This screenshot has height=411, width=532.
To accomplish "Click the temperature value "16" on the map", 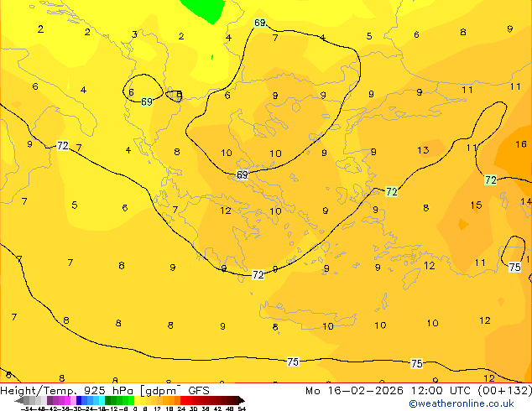I will [521, 144].
